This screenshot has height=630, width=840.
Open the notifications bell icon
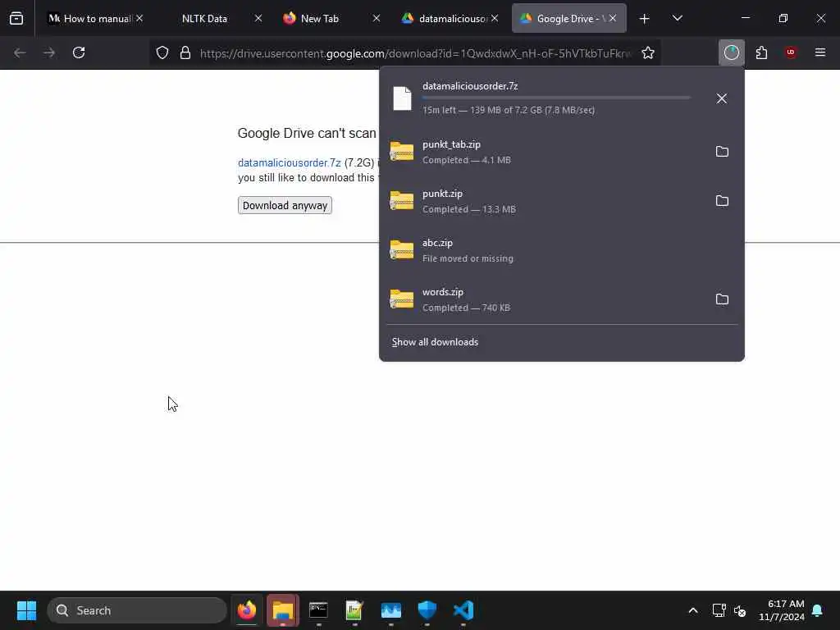pyautogui.click(x=818, y=610)
